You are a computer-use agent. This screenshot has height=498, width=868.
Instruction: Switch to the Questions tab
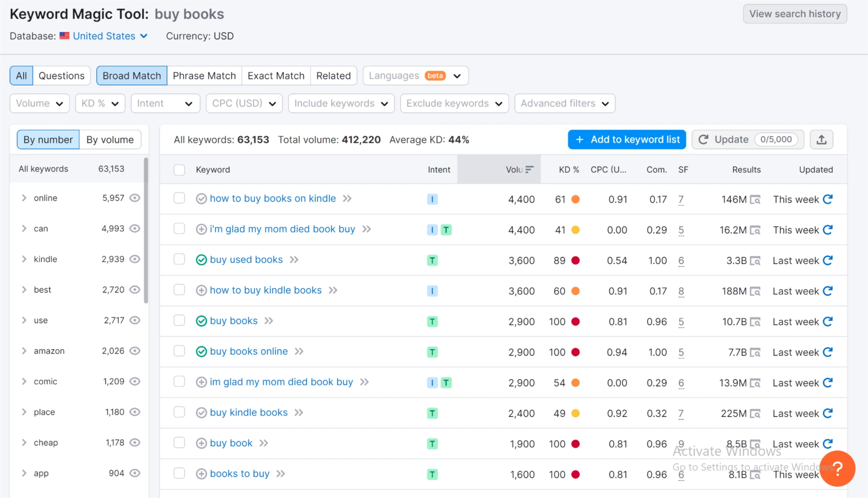pos(61,76)
